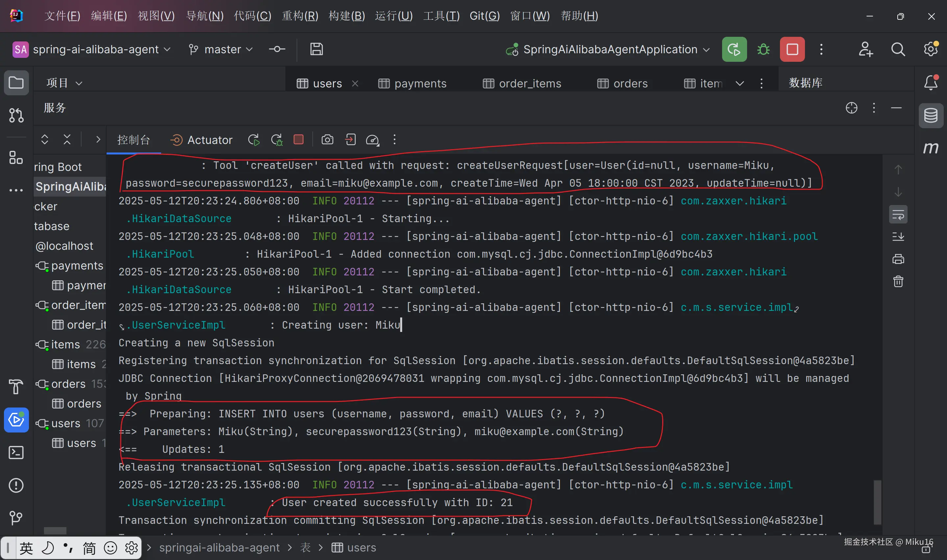Open the Build tool window with the hammer icon
This screenshot has height=560, width=947.
(16, 387)
